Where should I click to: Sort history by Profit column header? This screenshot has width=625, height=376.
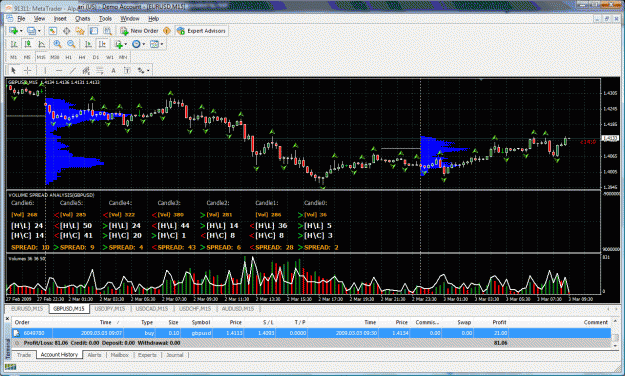(499, 322)
